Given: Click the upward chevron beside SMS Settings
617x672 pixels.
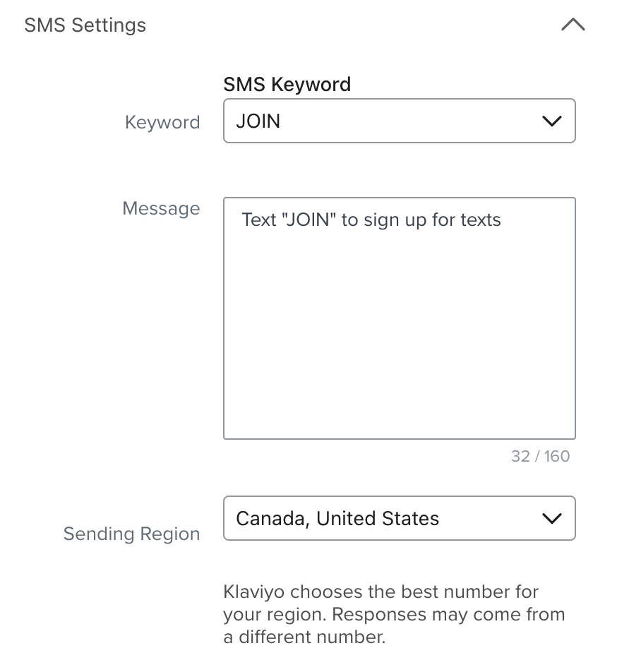Looking at the screenshot, I should pos(573,25).
